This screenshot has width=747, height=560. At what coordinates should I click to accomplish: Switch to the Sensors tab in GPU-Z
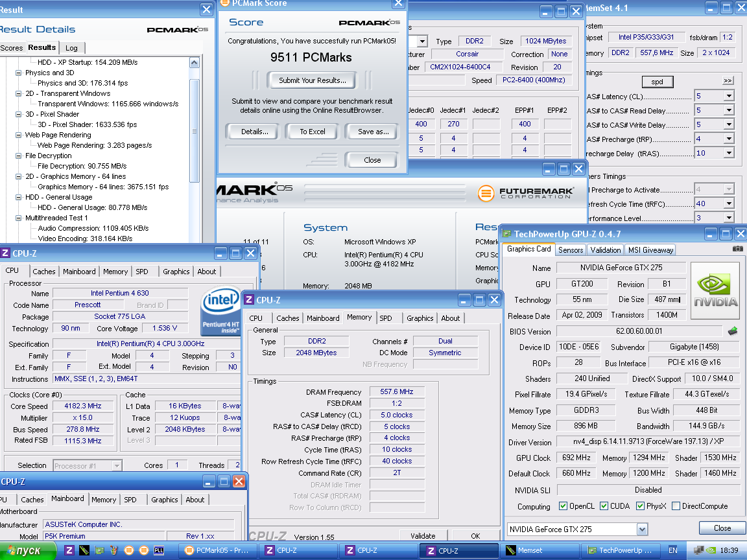tap(570, 250)
